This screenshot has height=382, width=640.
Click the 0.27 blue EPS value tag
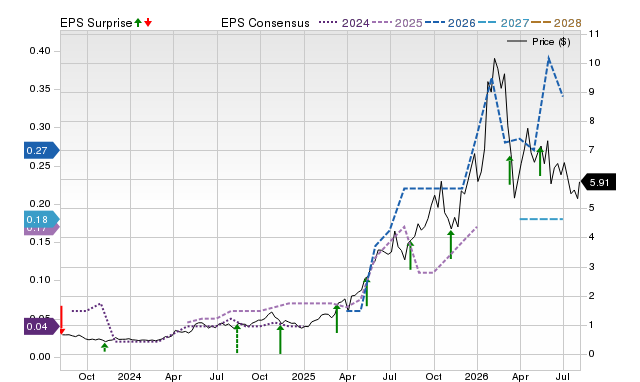coord(42,150)
